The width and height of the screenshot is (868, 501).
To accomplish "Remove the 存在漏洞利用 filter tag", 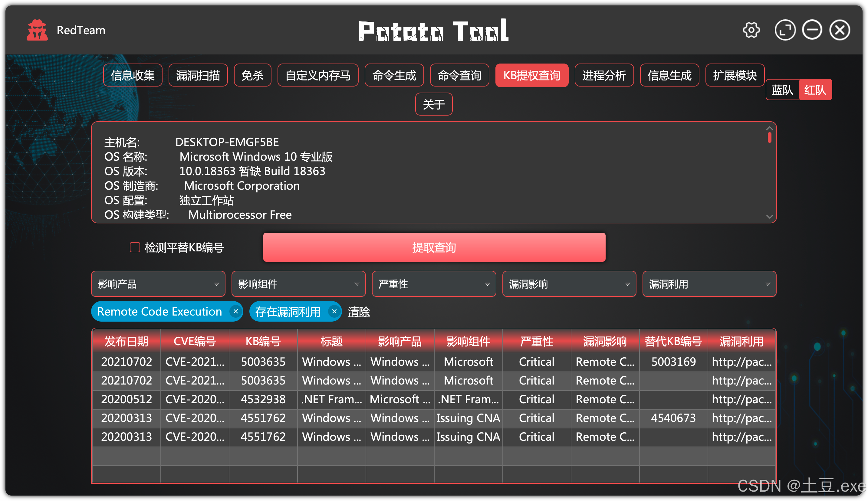I will pyautogui.click(x=334, y=311).
